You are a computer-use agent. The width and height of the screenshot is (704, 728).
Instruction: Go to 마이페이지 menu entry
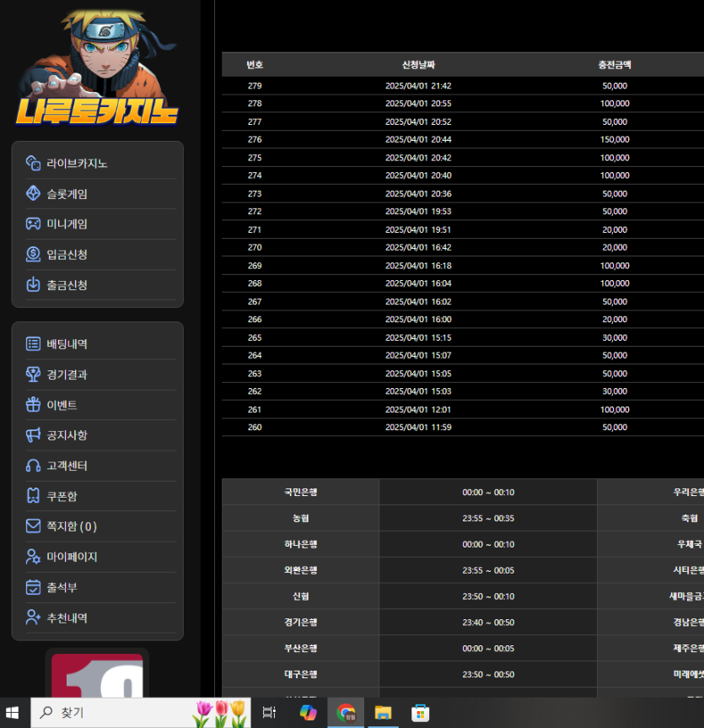click(72, 557)
